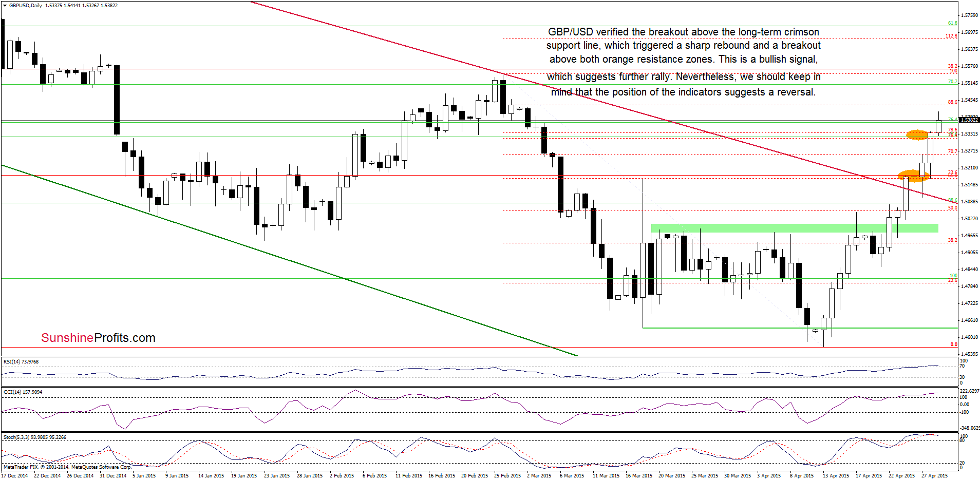Click the 30 Mar 2015 date label
The image size is (980, 480).
point(738,476)
